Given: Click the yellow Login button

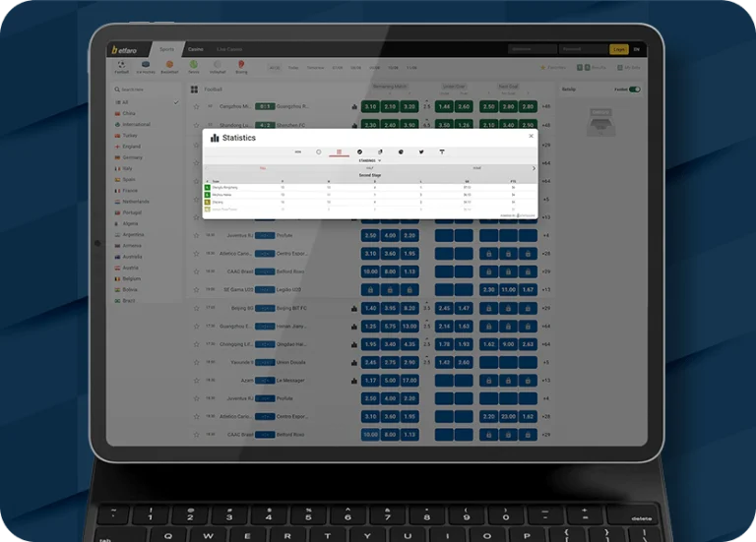Looking at the screenshot, I should pos(619,49).
